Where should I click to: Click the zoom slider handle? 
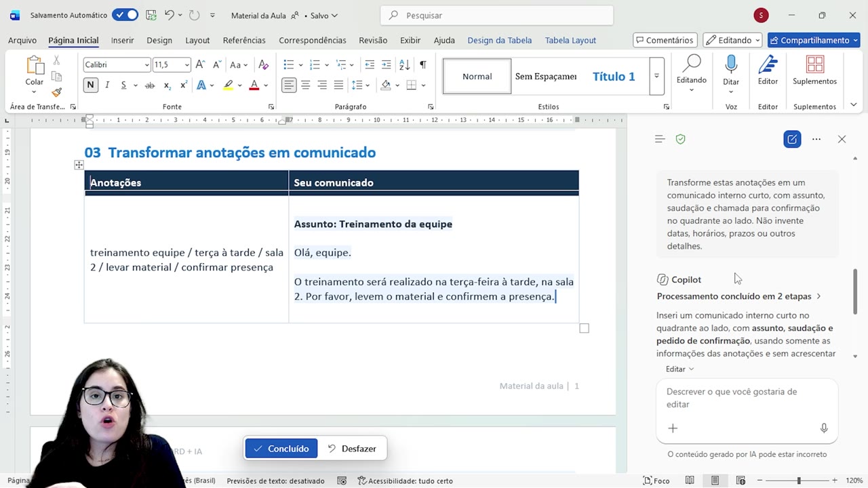[799, 481]
